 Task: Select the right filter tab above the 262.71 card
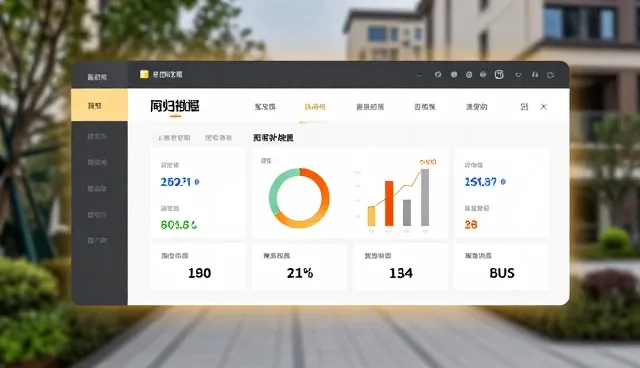[218, 138]
